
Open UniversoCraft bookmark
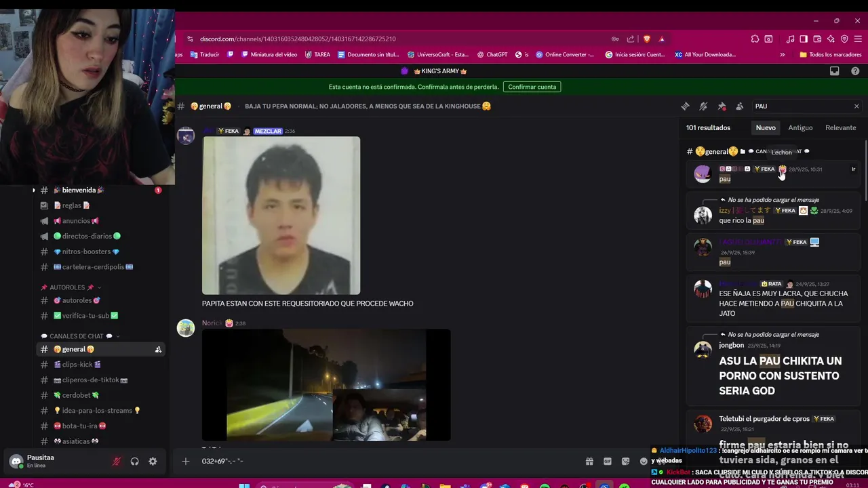(x=437, y=55)
